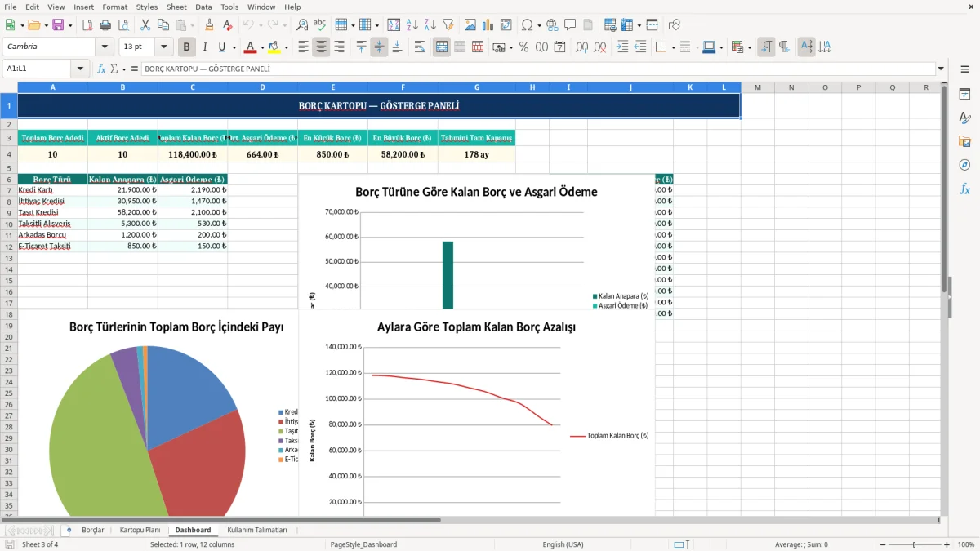The height and width of the screenshot is (551, 980).
Task: Toggle Print Preview icon
Action: coord(122,25)
